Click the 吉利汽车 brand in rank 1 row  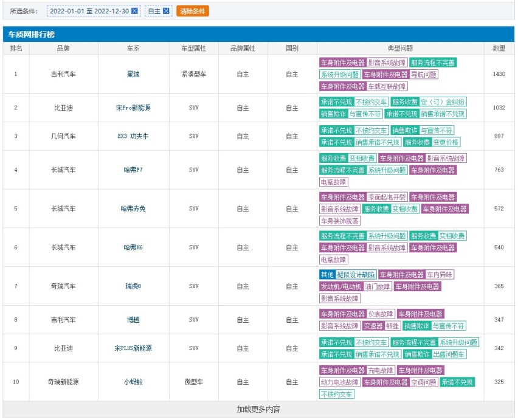coord(63,74)
